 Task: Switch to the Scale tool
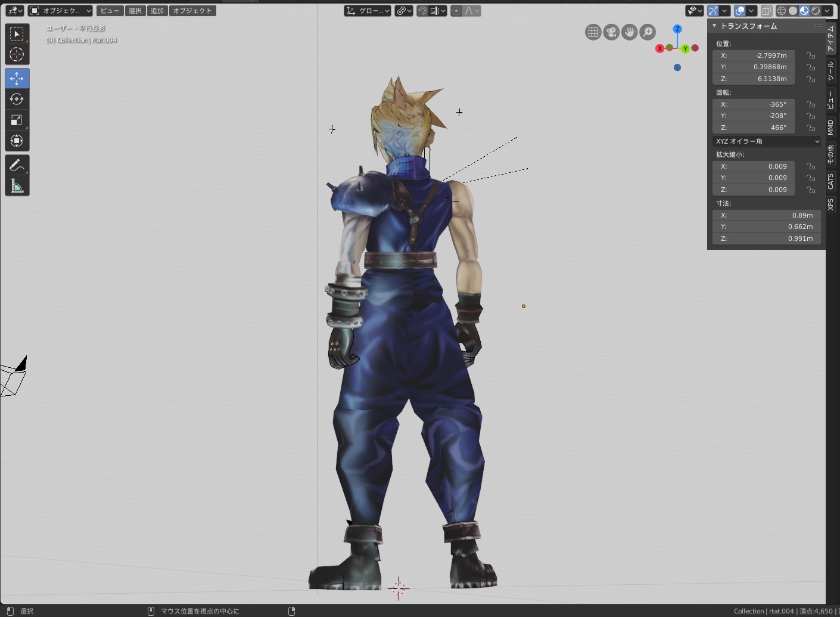17,120
